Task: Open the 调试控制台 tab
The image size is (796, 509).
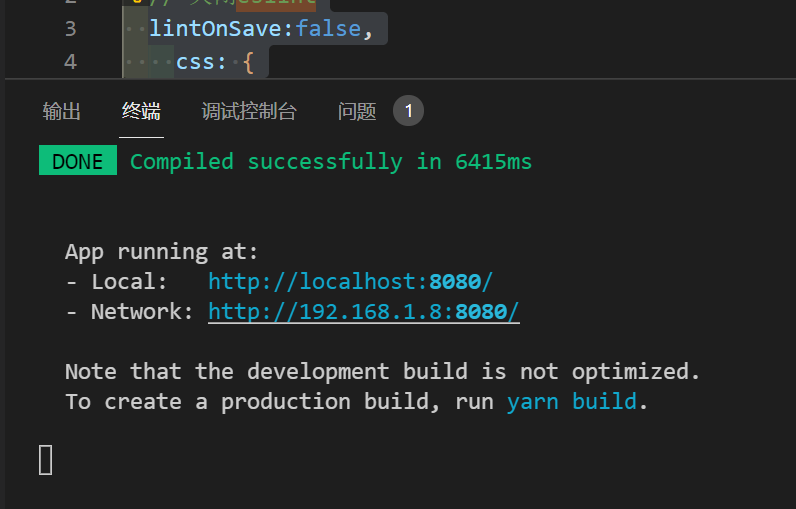Action: point(249,111)
